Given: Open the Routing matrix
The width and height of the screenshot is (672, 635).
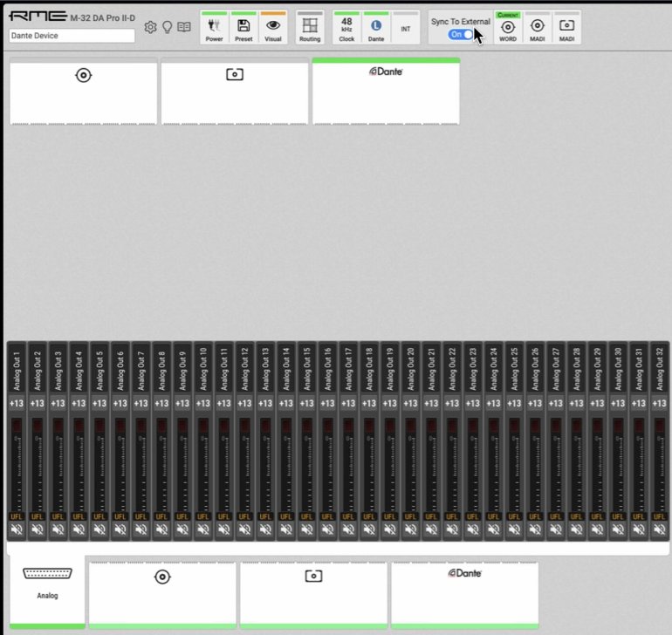Looking at the screenshot, I should pyautogui.click(x=309, y=28).
